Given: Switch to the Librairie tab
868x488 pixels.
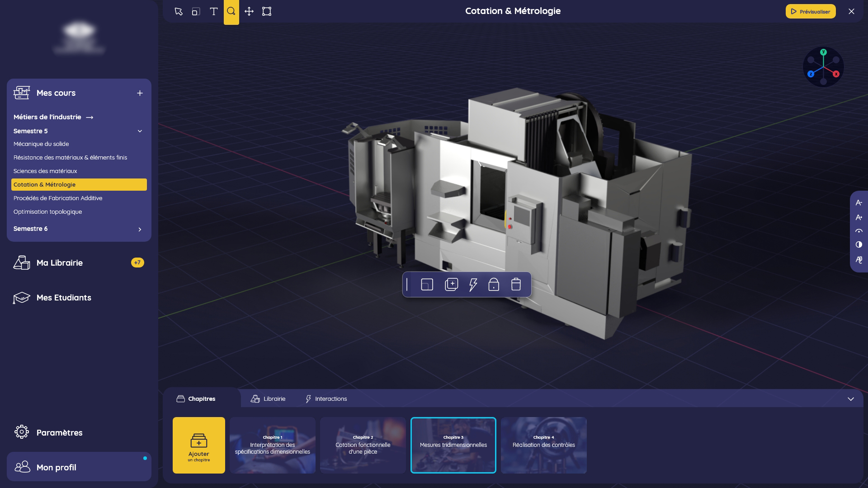Looking at the screenshot, I should [x=268, y=399].
